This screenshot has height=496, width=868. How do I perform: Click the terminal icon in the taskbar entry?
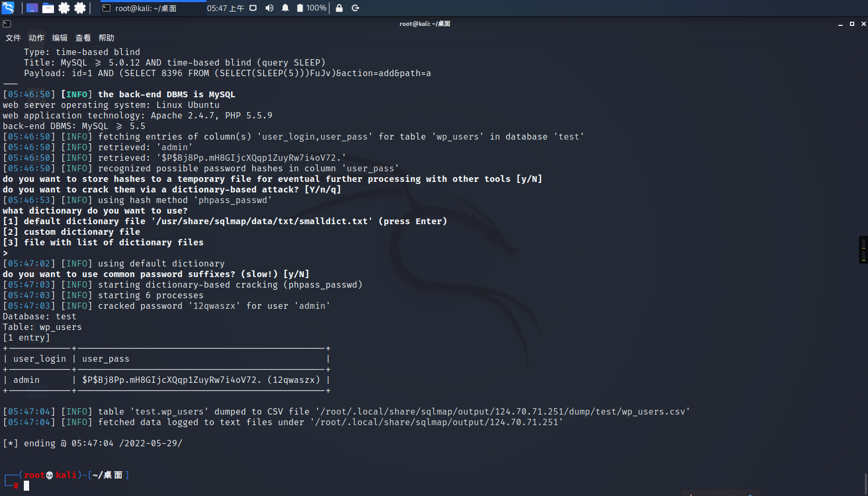[106, 8]
